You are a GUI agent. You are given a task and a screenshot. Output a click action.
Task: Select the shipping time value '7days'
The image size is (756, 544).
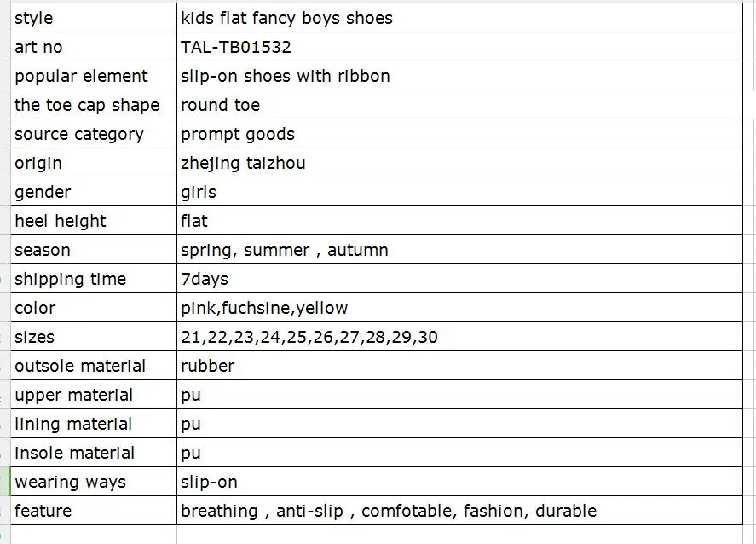click(205, 279)
